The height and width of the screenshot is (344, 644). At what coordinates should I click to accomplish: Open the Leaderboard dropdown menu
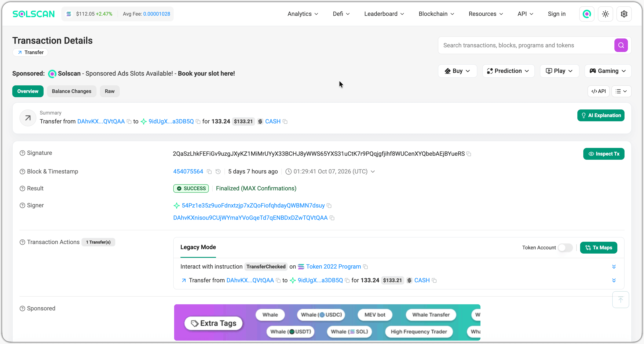click(x=384, y=14)
